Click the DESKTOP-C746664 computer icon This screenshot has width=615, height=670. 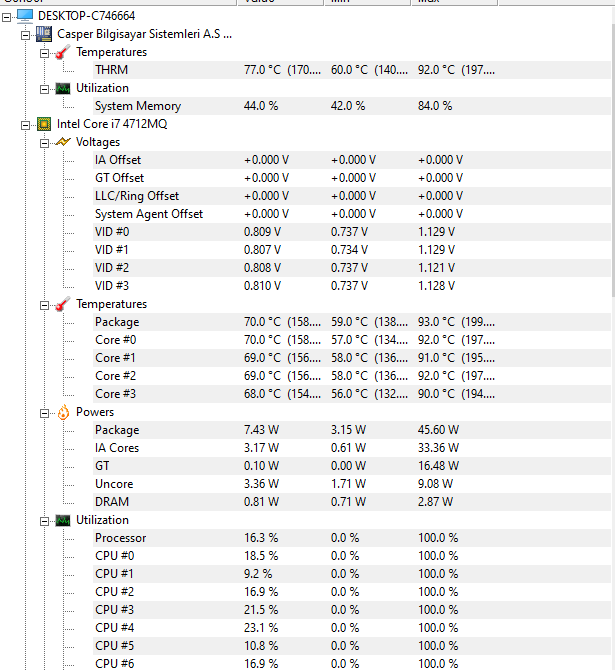pos(24,16)
